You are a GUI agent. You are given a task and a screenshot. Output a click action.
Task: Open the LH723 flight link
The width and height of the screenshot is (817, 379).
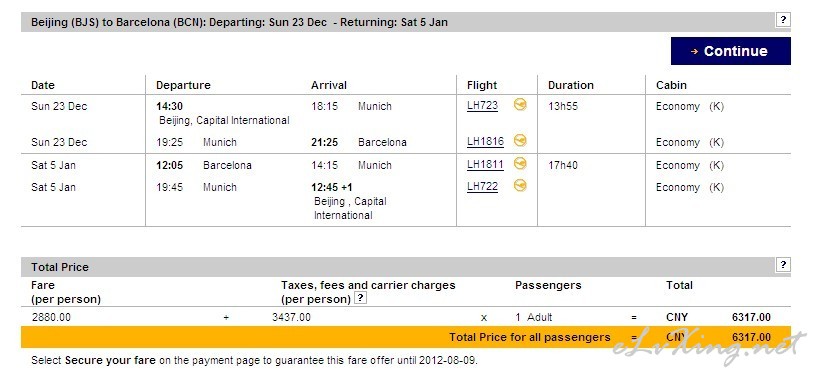482,106
